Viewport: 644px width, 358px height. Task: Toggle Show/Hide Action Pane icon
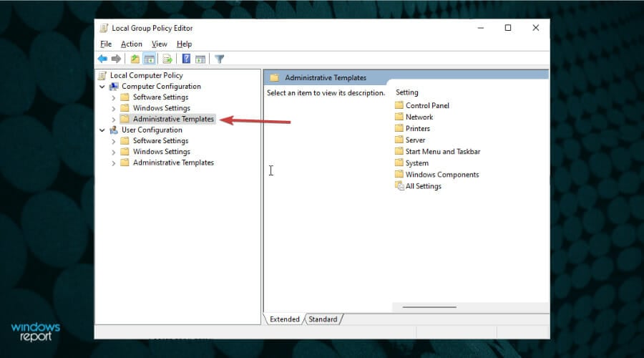200,59
